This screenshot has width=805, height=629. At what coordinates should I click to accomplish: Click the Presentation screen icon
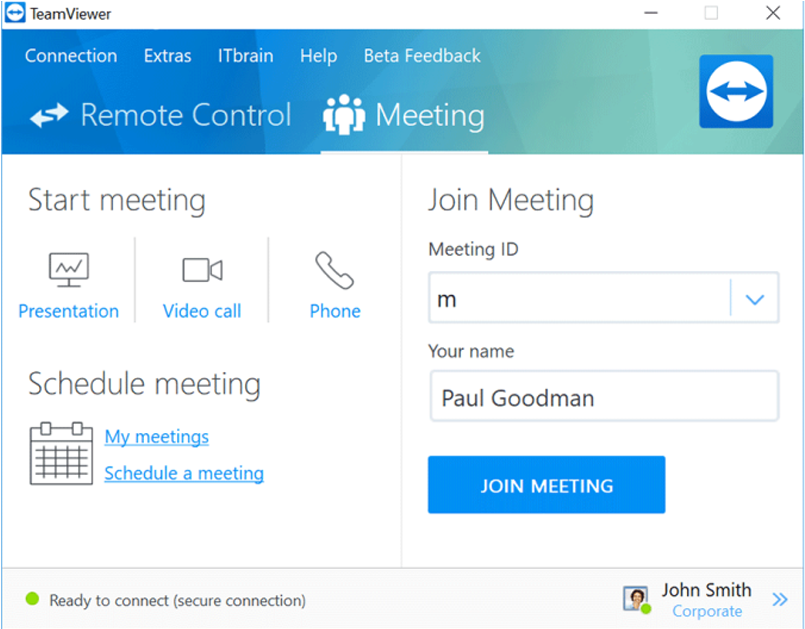point(68,269)
